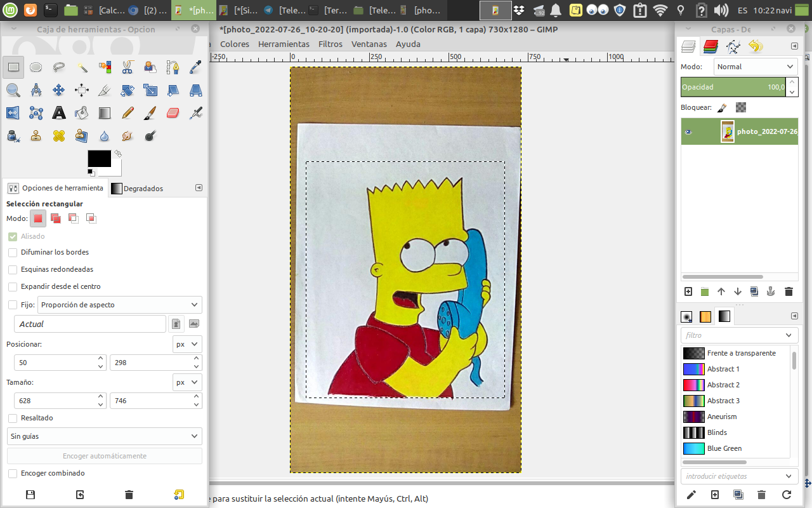
Task: Set selection mode to add to selection
Action: click(56, 218)
